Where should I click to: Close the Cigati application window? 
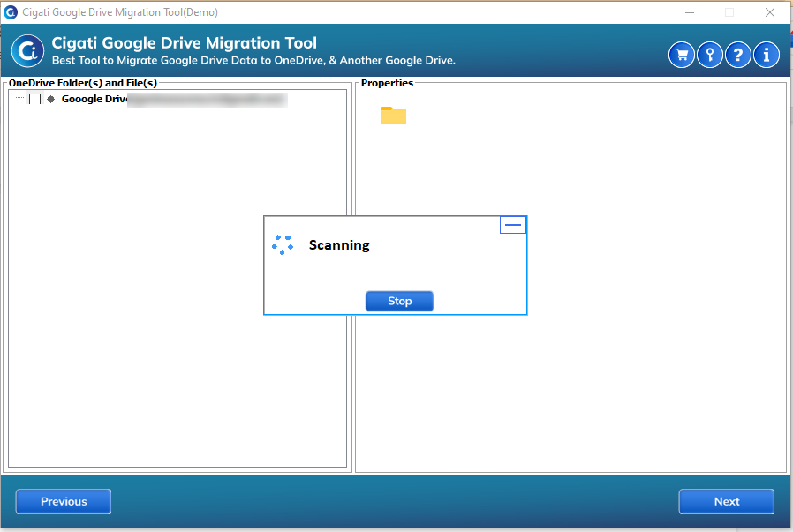(x=770, y=12)
